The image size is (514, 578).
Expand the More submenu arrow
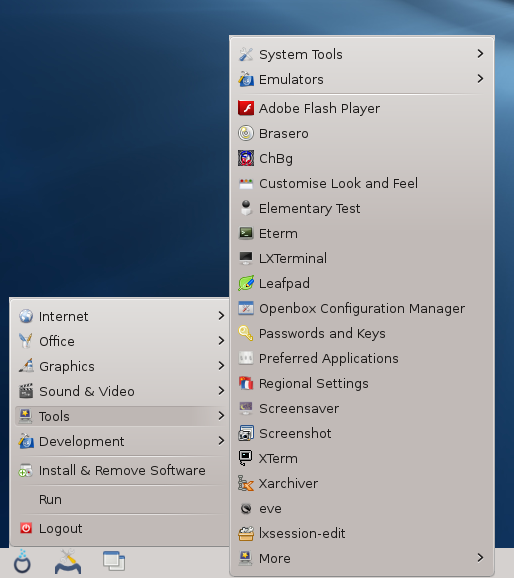coord(480,558)
